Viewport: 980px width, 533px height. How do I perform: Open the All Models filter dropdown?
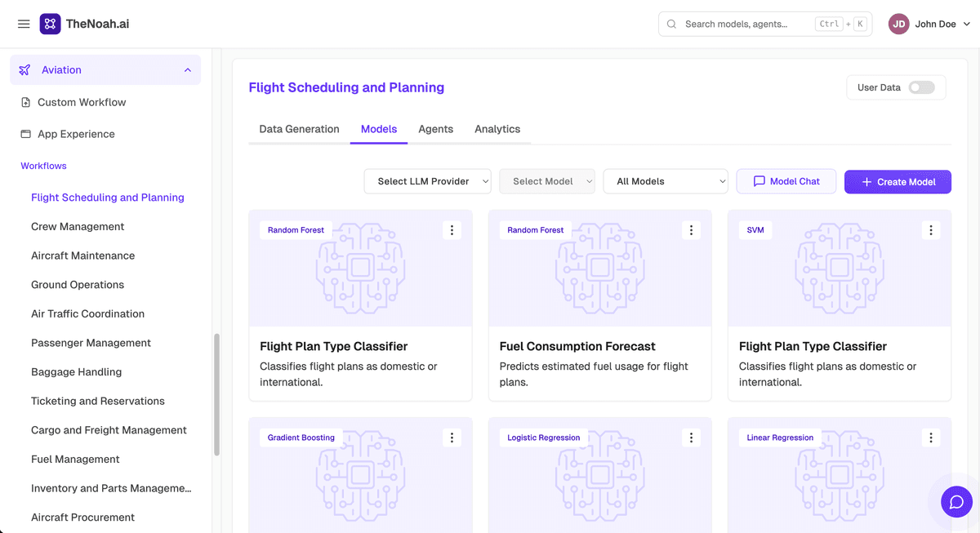(666, 181)
